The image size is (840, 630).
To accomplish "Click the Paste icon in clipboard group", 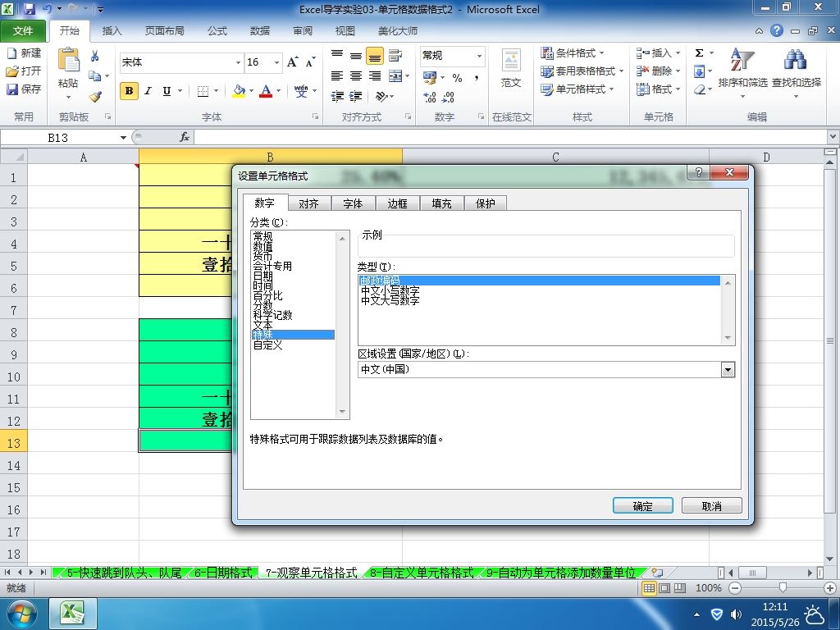I will click(68, 60).
